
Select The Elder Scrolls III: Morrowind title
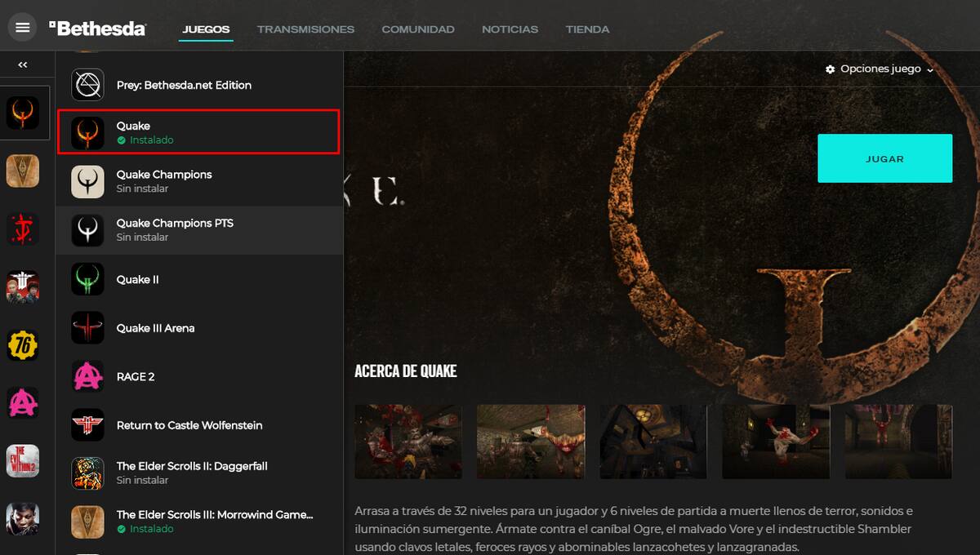tap(215, 514)
